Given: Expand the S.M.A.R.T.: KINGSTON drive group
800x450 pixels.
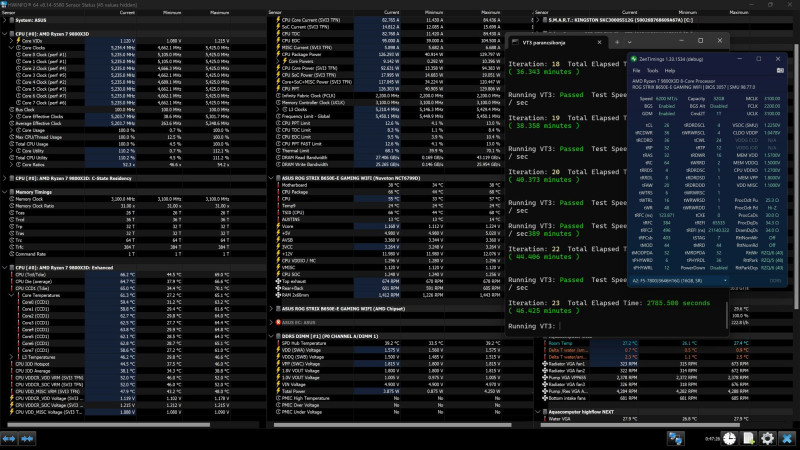Looking at the screenshot, I should [x=538, y=20].
